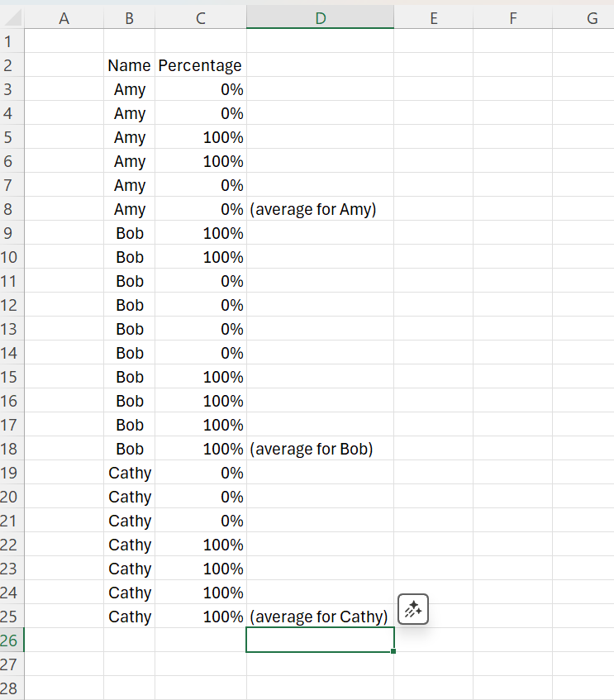Select column G header
Viewport: 614px width, 700px height.
click(592, 18)
